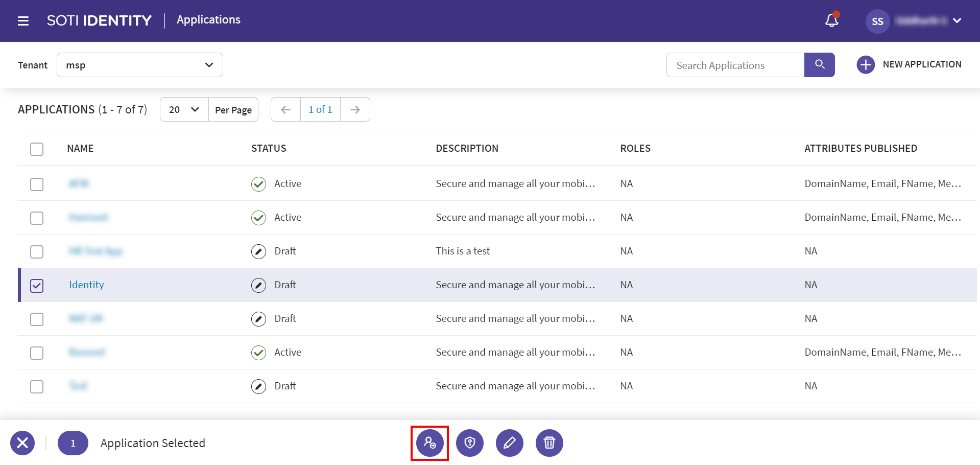980x465 pixels.
Task: Uncheck the Identity row checkbox
Action: 37,285
